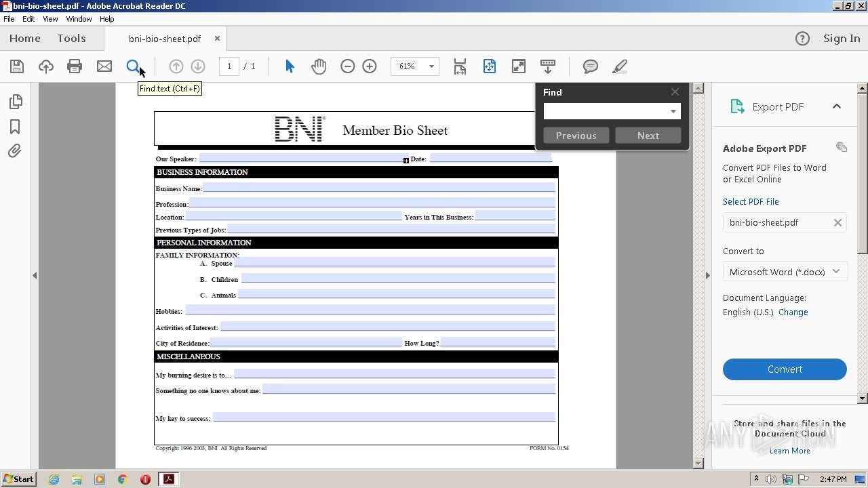Copy icon next to Adobe Export PDF
Screen dimensions: 868x488
(x=842, y=147)
